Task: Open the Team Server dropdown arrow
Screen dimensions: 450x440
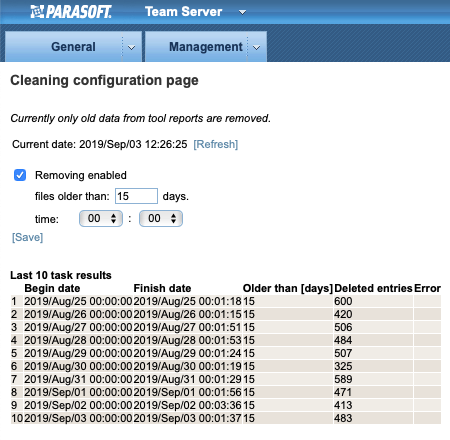Action: tap(242, 13)
